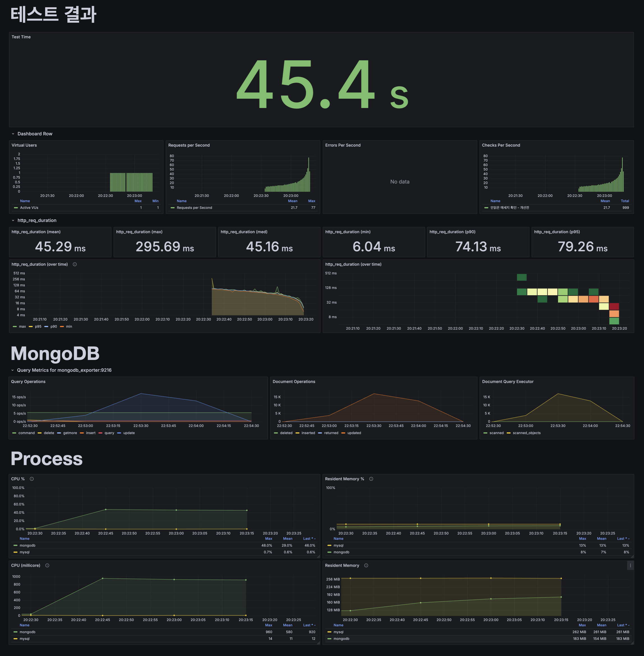This screenshot has height=656, width=644.
Task: Click the info icon beside CPU %
Action: [32, 479]
